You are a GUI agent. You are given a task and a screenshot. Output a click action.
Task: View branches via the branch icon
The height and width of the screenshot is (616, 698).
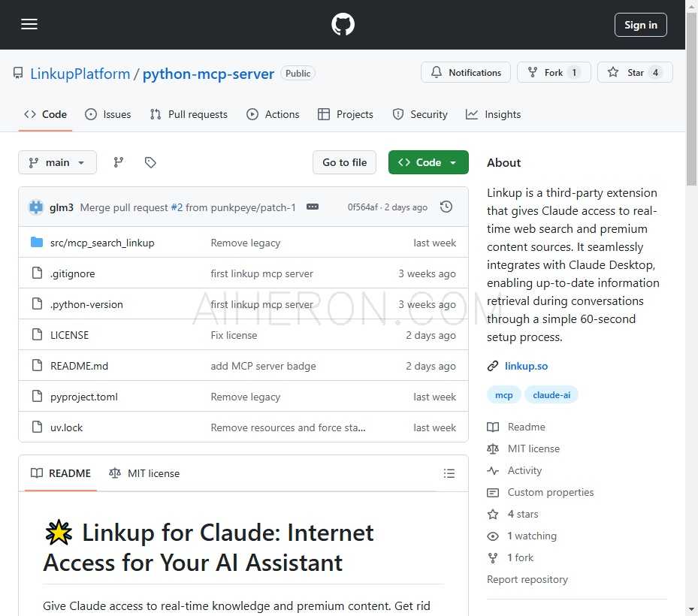(x=119, y=162)
